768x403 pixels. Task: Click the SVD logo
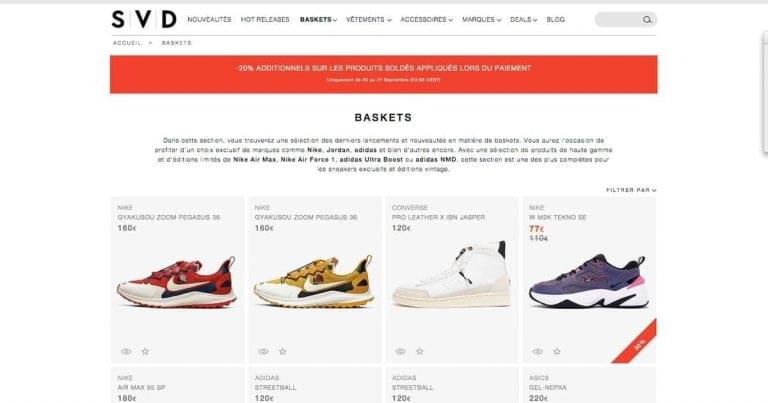pyautogui.click(x=144, y=20)
